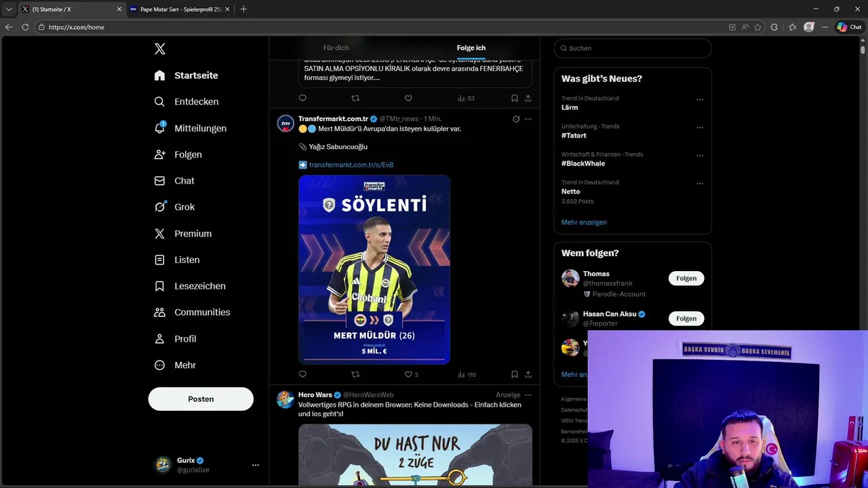Bookmark the post with 63 views
The width and height of the screenshot is (868, 488).
(515, 98)
